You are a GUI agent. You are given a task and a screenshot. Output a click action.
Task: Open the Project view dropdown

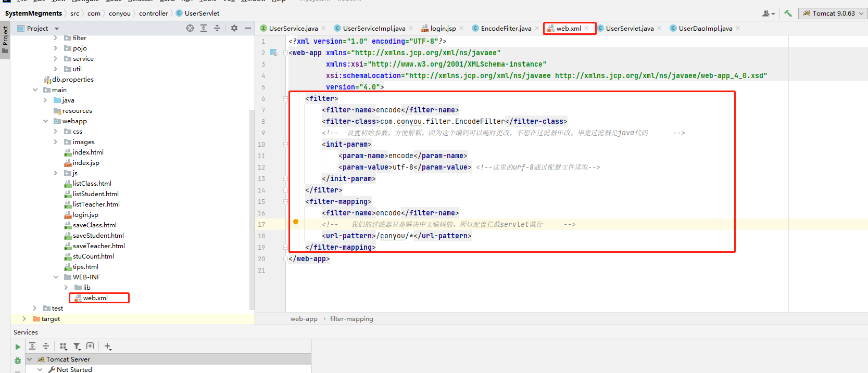[x=57, y=29]
